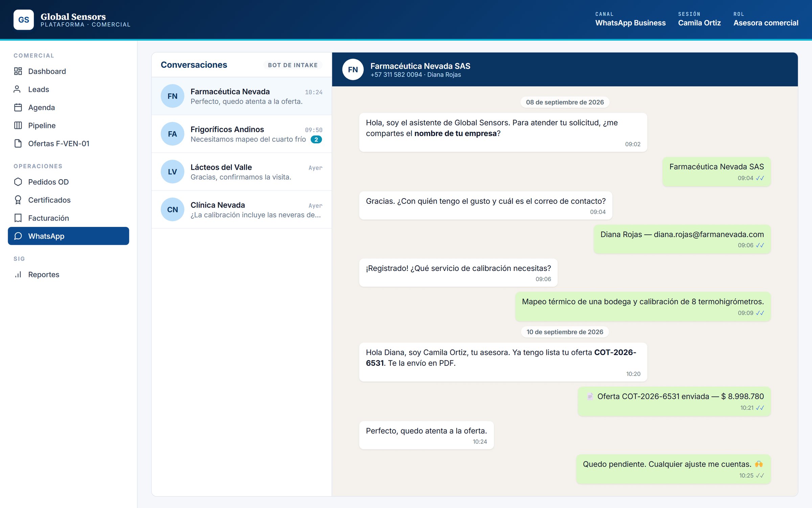812x508 pixels.
Task: Click the Asesora comercial role label
Action: (x=766, y=23)
